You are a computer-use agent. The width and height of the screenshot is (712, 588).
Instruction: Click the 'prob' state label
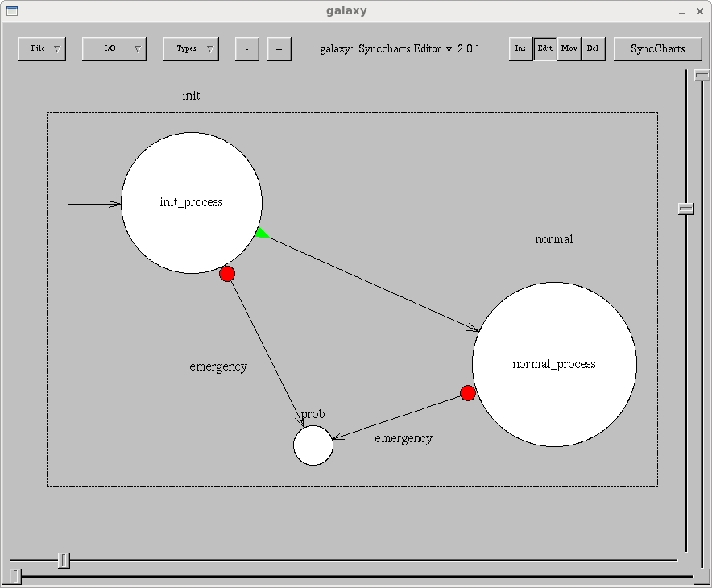[313, 414]
